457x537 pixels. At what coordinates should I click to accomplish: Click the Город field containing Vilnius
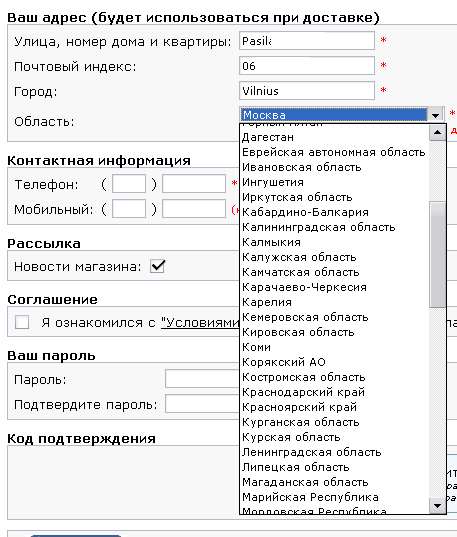(x=307, y=91)
